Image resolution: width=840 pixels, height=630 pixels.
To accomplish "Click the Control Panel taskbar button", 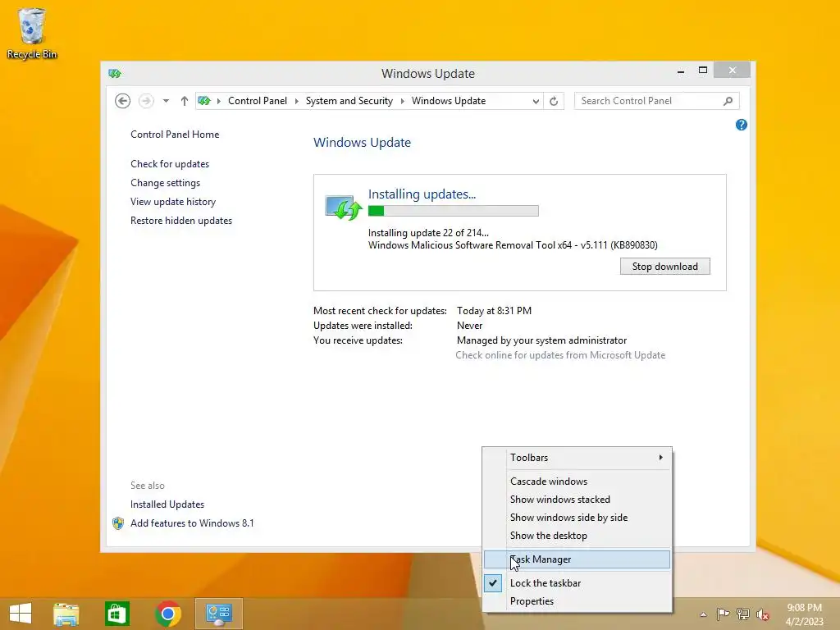I will point(218,614).
